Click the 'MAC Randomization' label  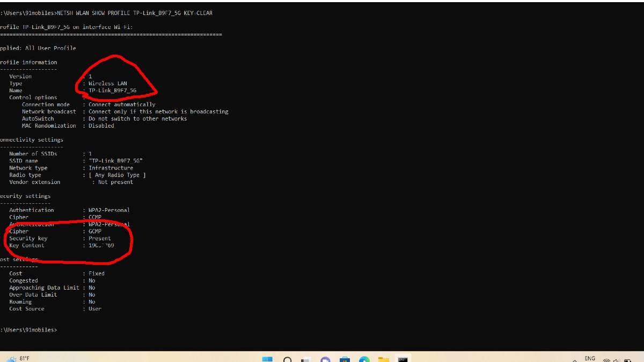tap(49, 125)
